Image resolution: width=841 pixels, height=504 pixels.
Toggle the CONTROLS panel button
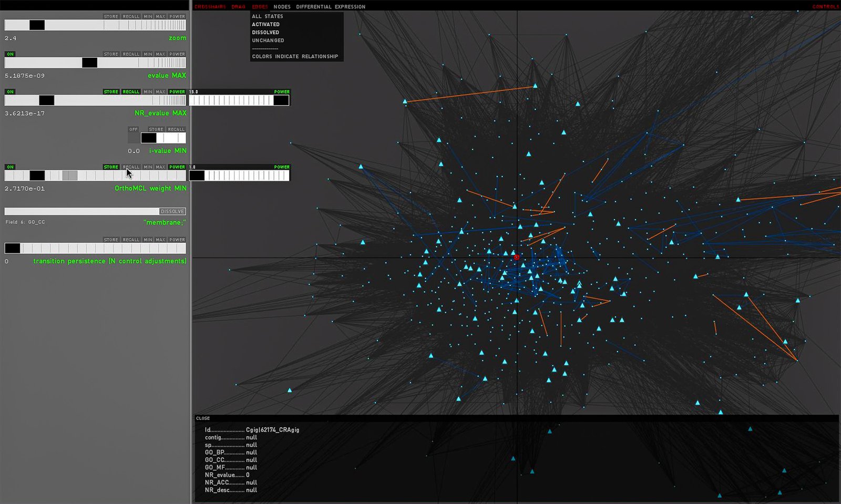coord(826,7)
